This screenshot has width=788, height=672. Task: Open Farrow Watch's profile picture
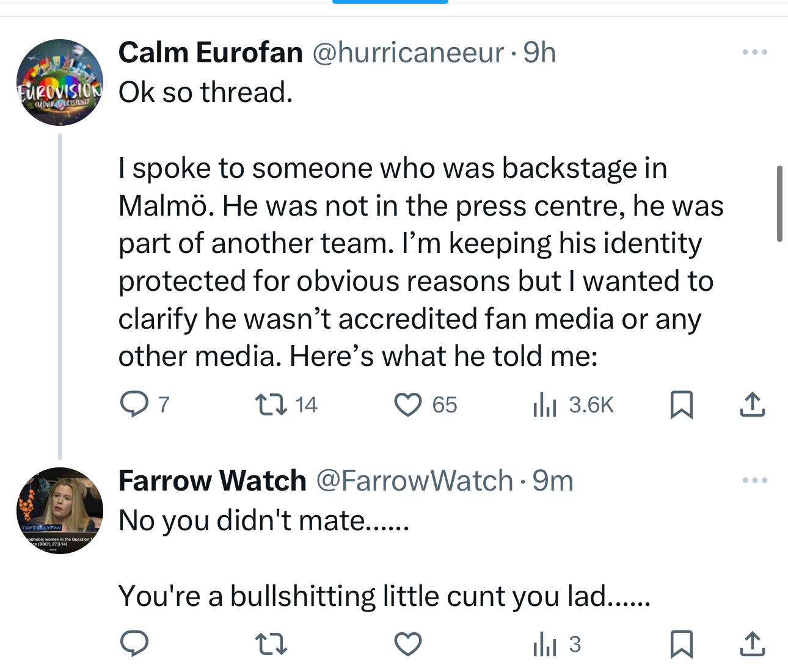[x=59, y=511]
